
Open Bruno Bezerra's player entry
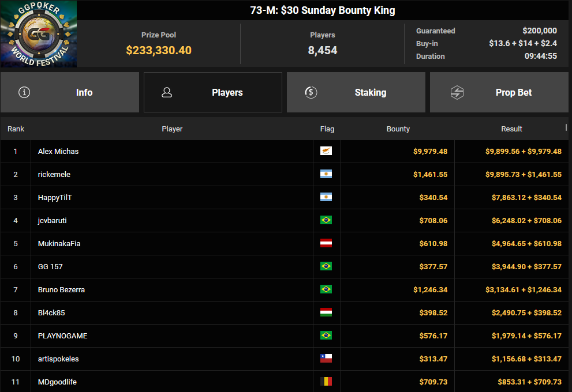(61, 289)
